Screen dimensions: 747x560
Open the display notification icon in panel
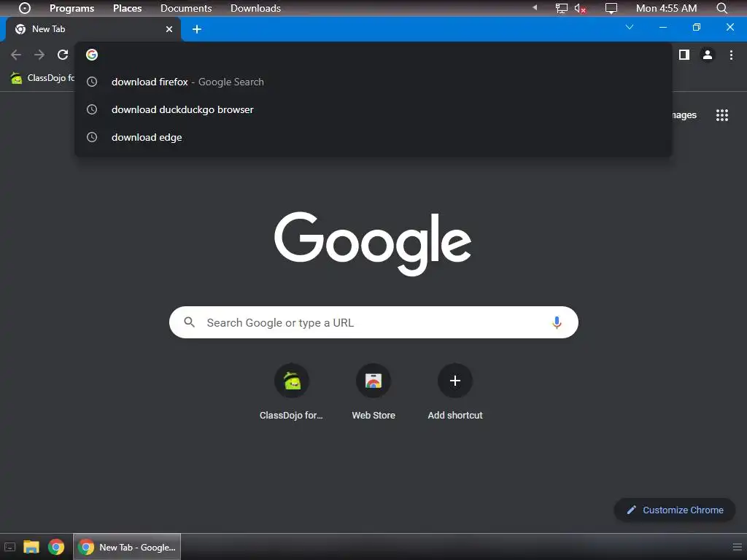pos(611,8)
